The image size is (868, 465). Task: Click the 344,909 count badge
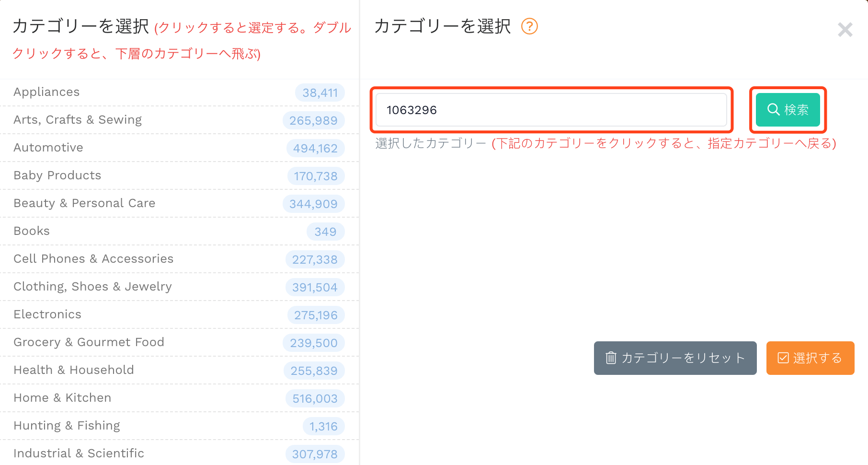point(314,204)
